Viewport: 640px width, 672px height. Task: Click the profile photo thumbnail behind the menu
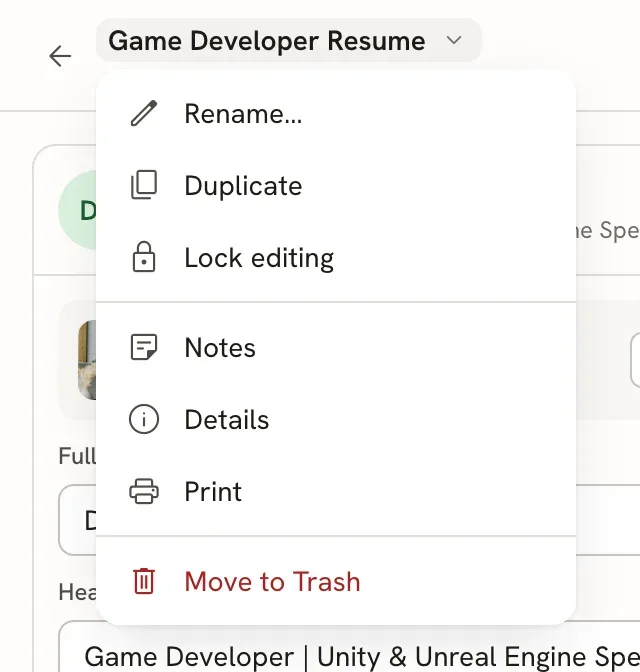click(x=87, y=360)
